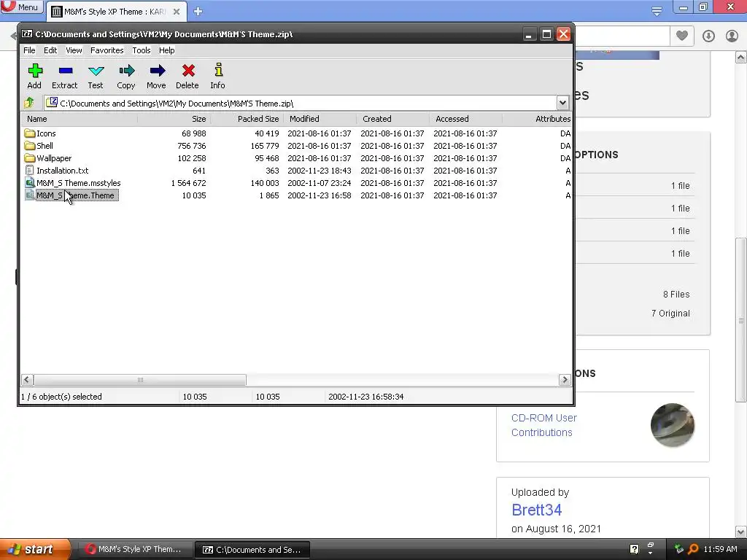Viewport: 747px width, 560px height.
Task: Sort by the Modified column header
Action: click(320, 119)
